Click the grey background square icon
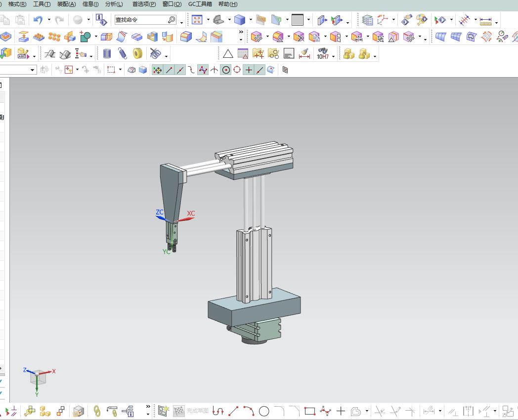 pyautogui.click(x=298, y=20)
